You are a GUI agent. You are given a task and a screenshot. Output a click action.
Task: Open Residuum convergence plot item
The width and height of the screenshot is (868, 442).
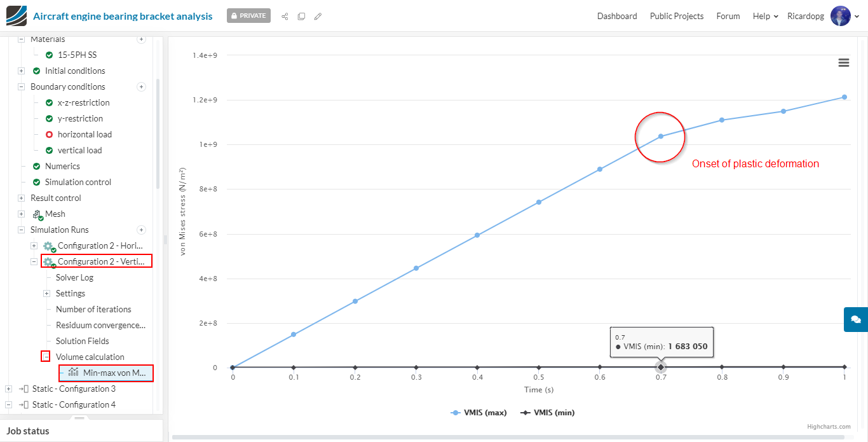click(x=100, y=326)
